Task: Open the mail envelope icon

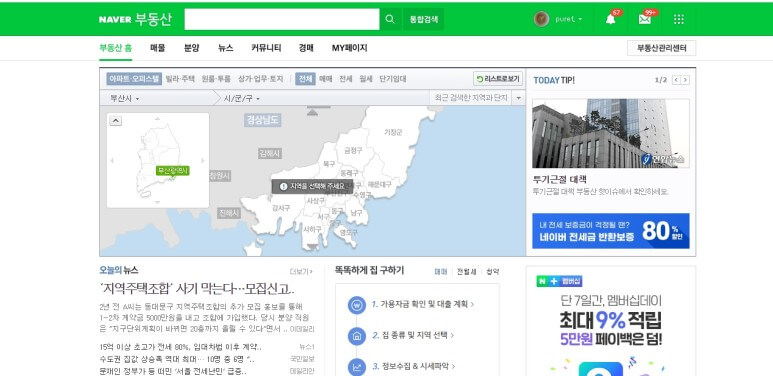Action: click(x=644, y=19)
